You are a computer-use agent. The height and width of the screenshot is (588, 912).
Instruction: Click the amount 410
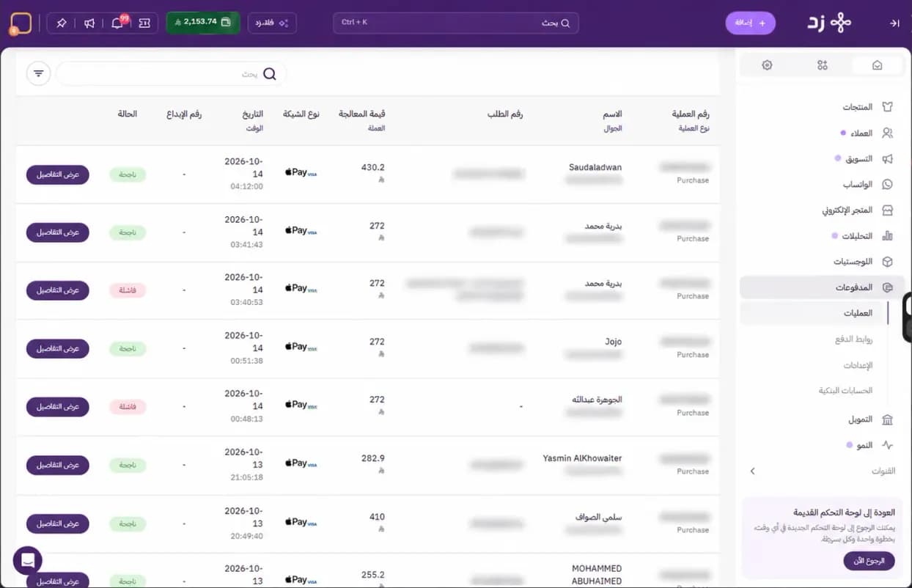pyautogui.click(x=377, y=517)
